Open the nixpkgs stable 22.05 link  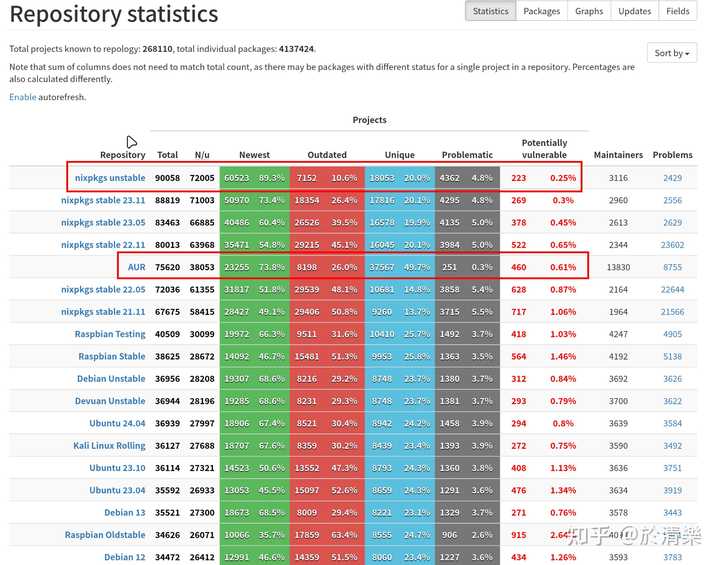tap(103, 289)
